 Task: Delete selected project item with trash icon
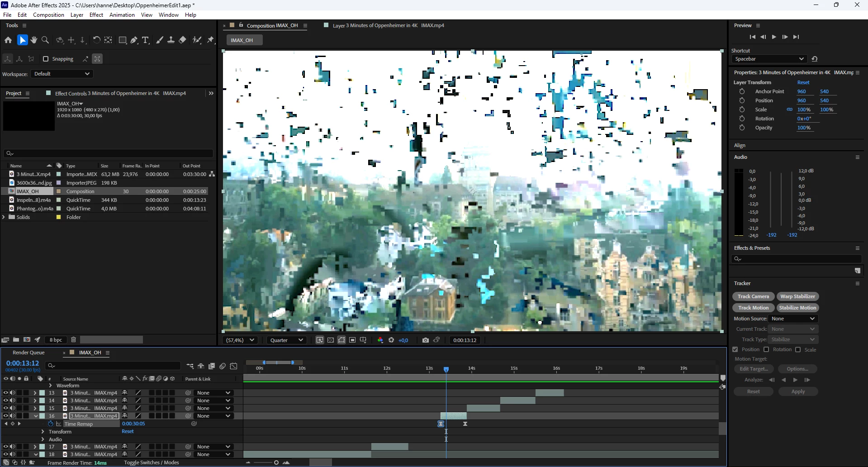73,340
